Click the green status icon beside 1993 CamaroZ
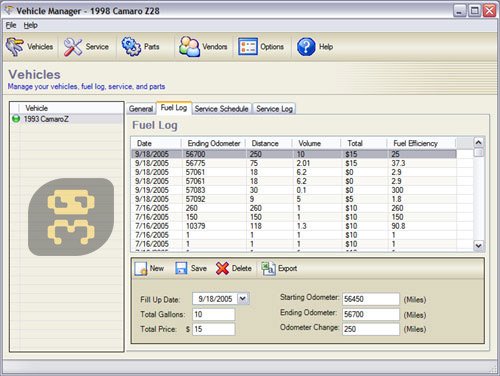500x376 pixels. 16,119
